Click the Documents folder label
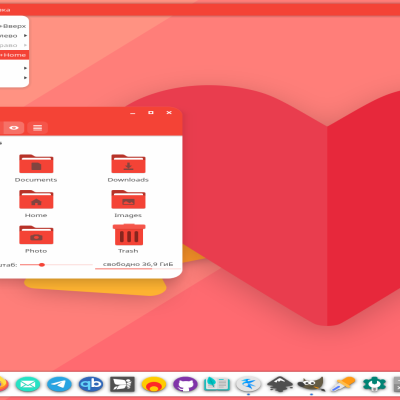 (x=36, y=180)
